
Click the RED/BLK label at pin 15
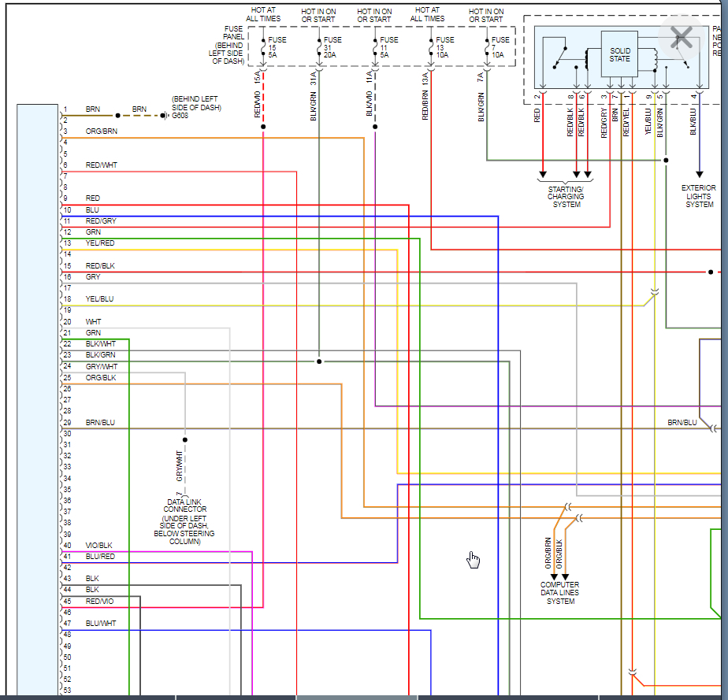(100, 266)
